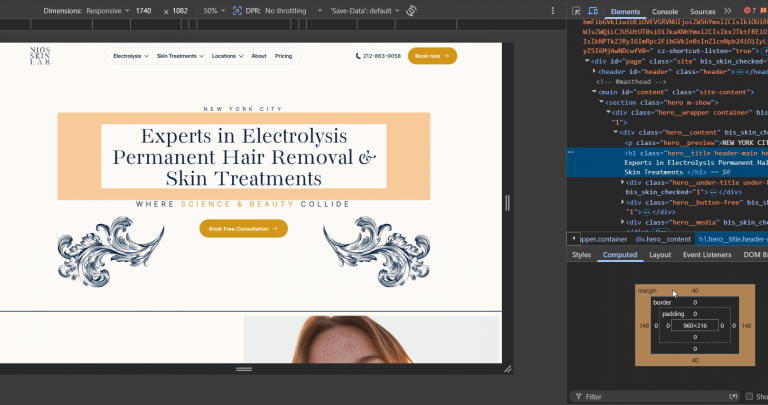Screen dimensions: 768x405
Task: Click the hero heading Experts in Electrolysis
Action: click(244, 157)
